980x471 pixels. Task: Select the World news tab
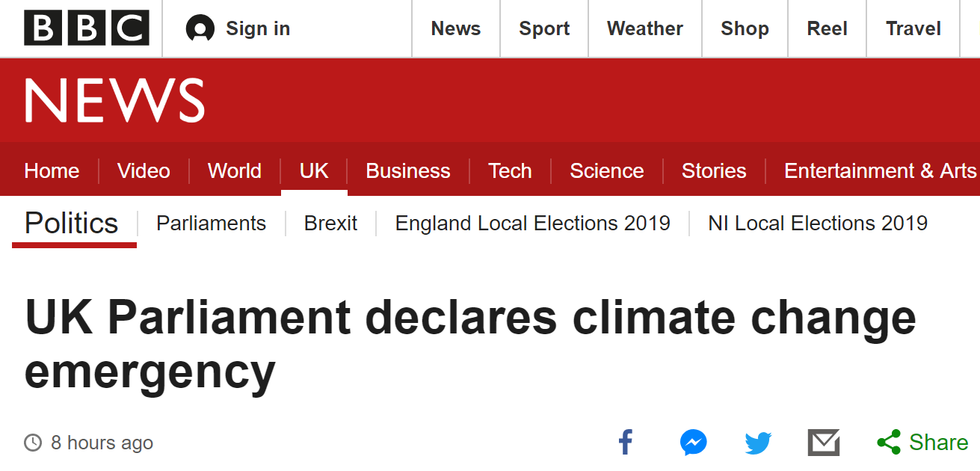234,170
